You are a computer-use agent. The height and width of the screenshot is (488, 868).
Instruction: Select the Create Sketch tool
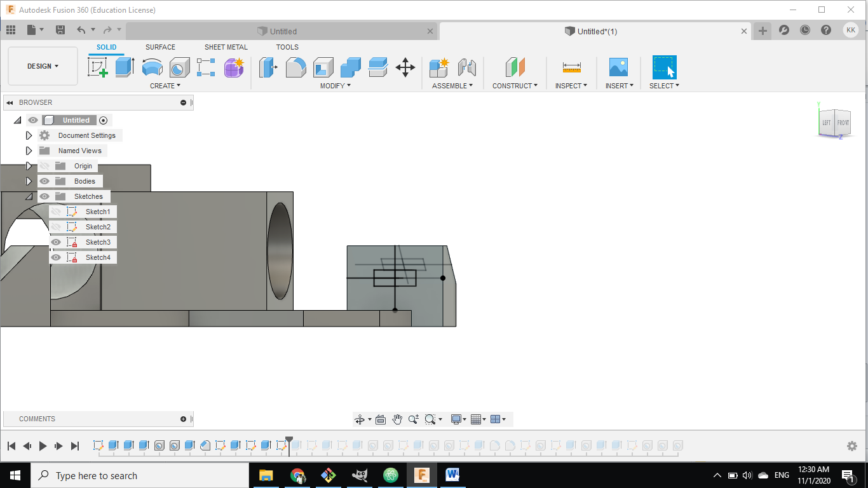tap(98, 67)
